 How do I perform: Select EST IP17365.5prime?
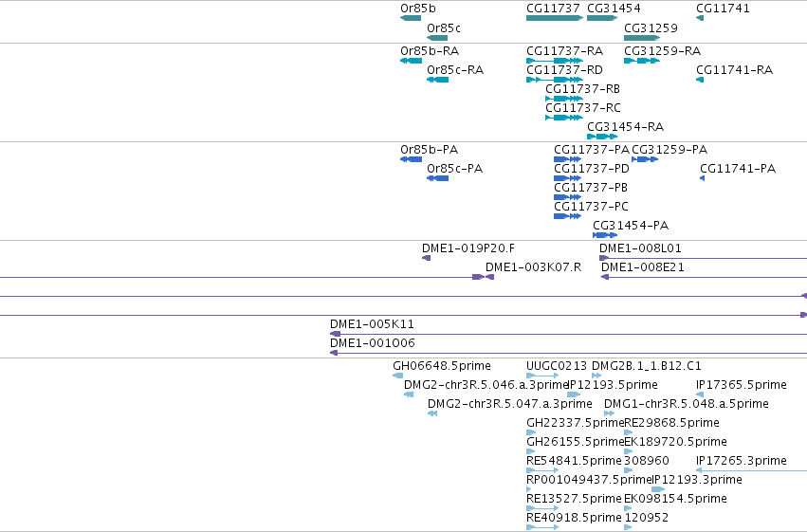[x=700, y=394]
